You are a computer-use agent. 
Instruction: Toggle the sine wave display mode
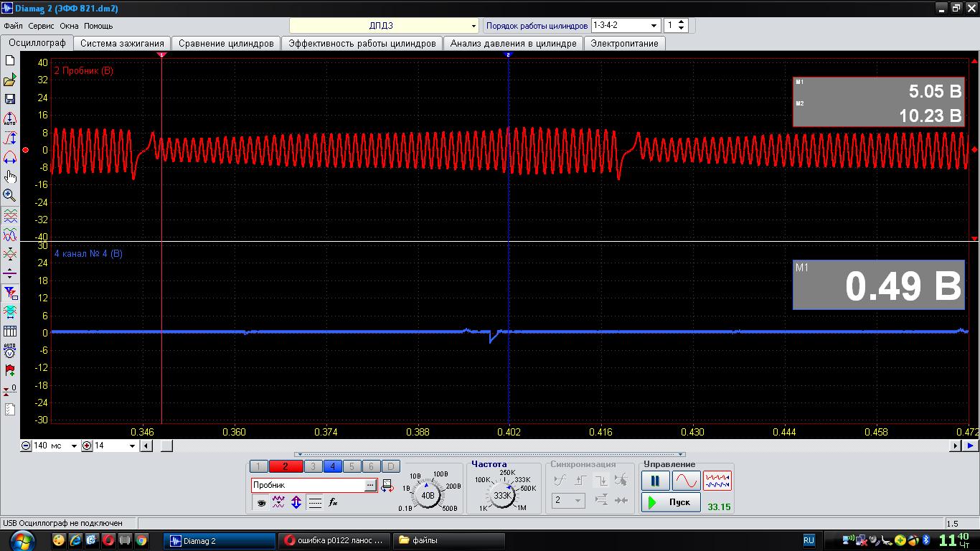[686, 481]
